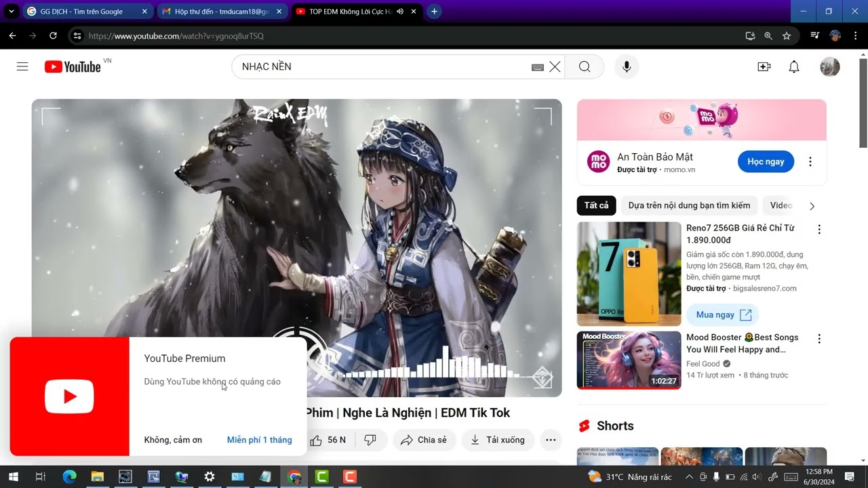Open the weather widget 31°C

click(629, 477)
